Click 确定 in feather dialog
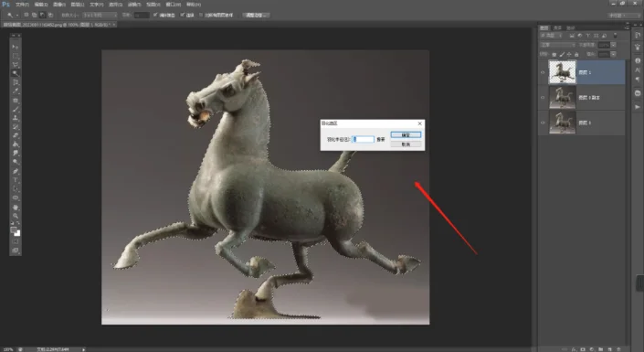Screen dimensions: 644x352 pyautogui.click(x=406, y=135)
